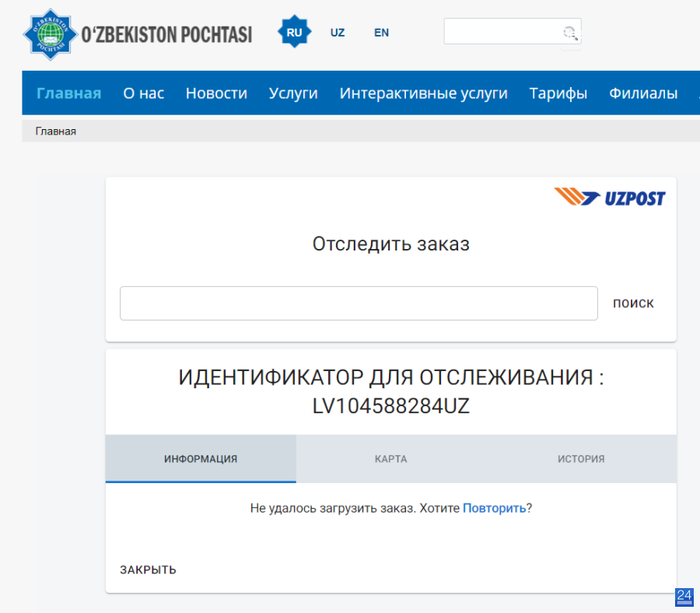This screenshot has height=613, width=700.
Task: Select the КАРТА tab
Action: click(x=391, y=458)
